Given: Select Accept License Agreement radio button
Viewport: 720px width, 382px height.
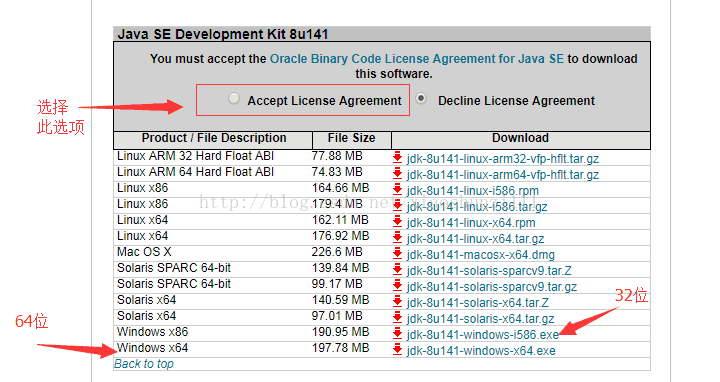Looking at the screenshot, I should [234, 98].
